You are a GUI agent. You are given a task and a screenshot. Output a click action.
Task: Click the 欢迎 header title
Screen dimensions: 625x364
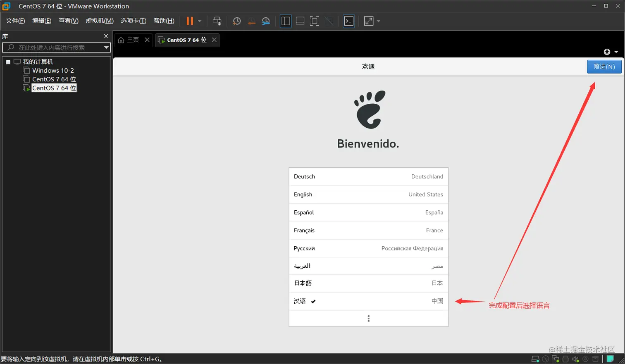coord(368,67)
